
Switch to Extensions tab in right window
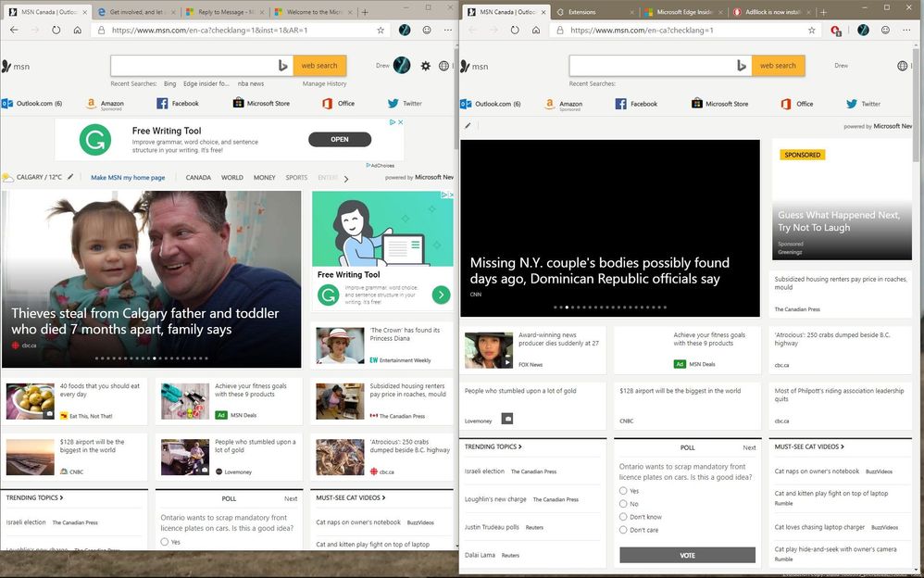(x=595, y=12)
